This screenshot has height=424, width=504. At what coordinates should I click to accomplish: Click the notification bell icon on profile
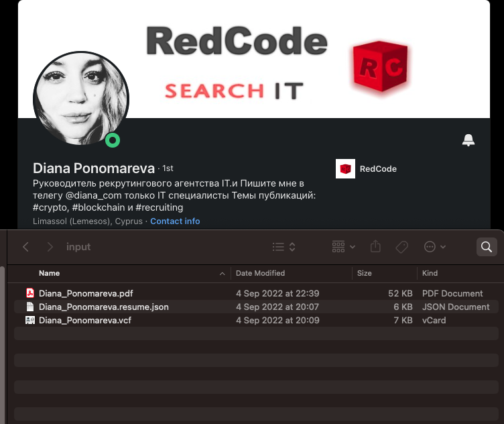[x=468, y=140]
